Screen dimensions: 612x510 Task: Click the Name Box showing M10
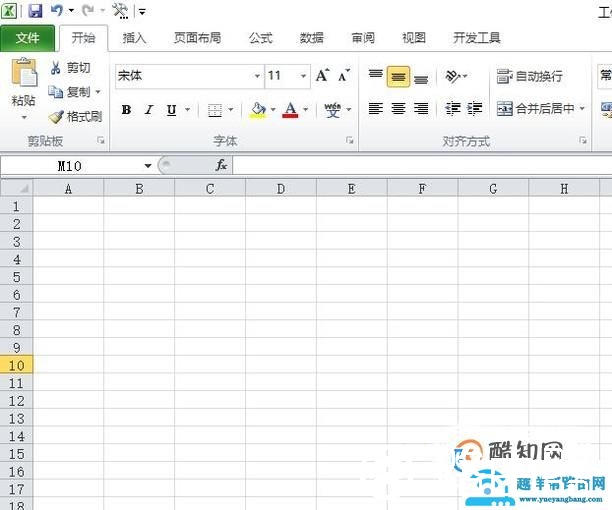(x=70, y=166)
